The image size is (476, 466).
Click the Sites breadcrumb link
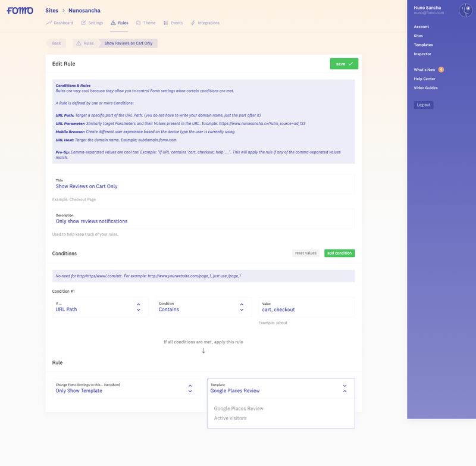pos(52,10)
